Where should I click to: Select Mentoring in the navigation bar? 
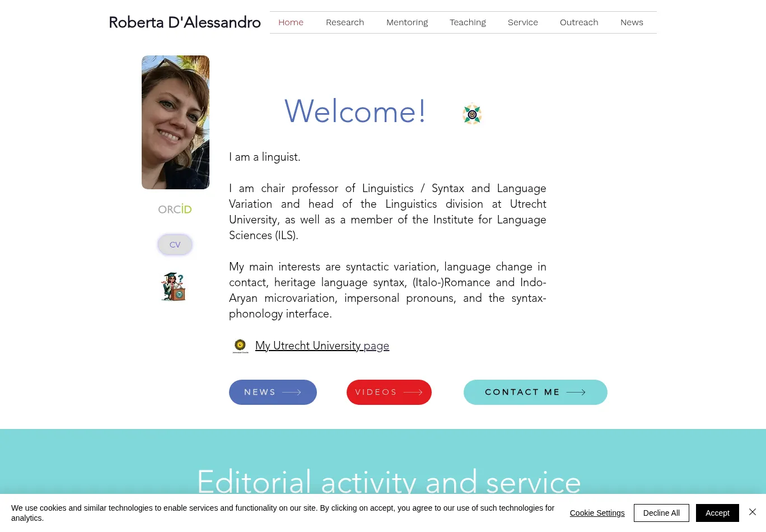(407, 22)
